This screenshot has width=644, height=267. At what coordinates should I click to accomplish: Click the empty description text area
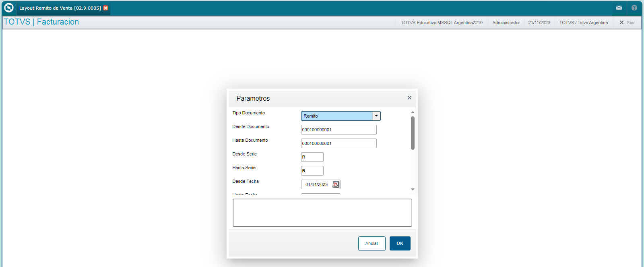coord(322,213)
